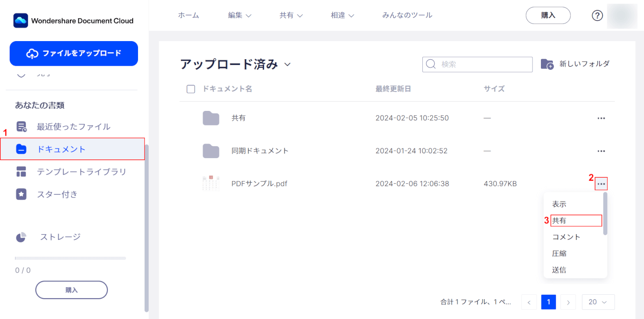Viewport: 644px width, 319px height.
Task: Click the Wondershare Document Cloud logo icon
Action: [21, 20]
